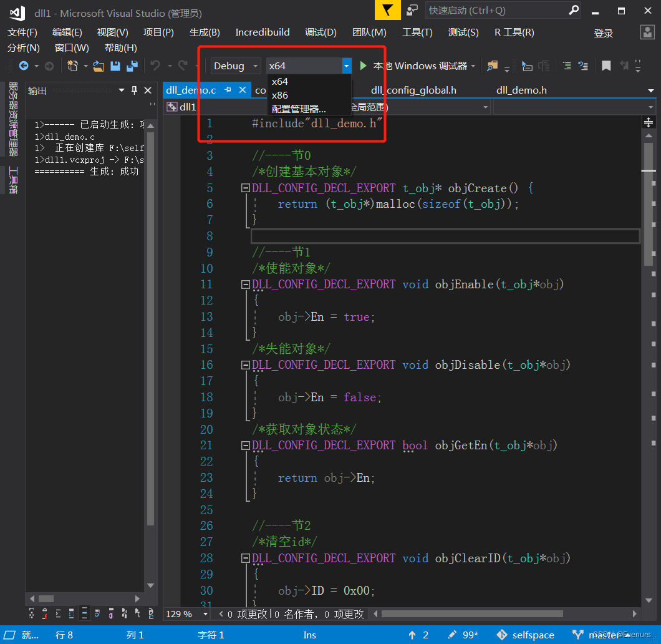661x644 pixels.
Task: Open Find in Files toolbar icon
Action: pyautogui.click(x=492, y=66)
